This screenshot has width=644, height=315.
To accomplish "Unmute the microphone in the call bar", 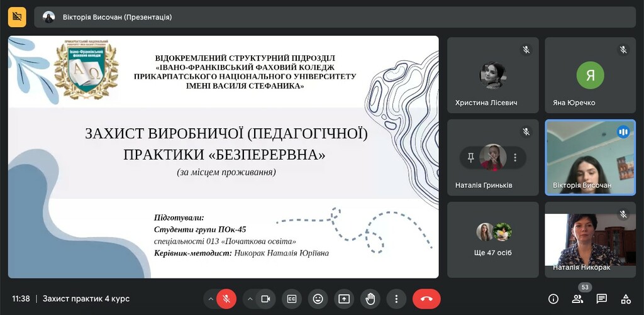I will tap(226, 299).
